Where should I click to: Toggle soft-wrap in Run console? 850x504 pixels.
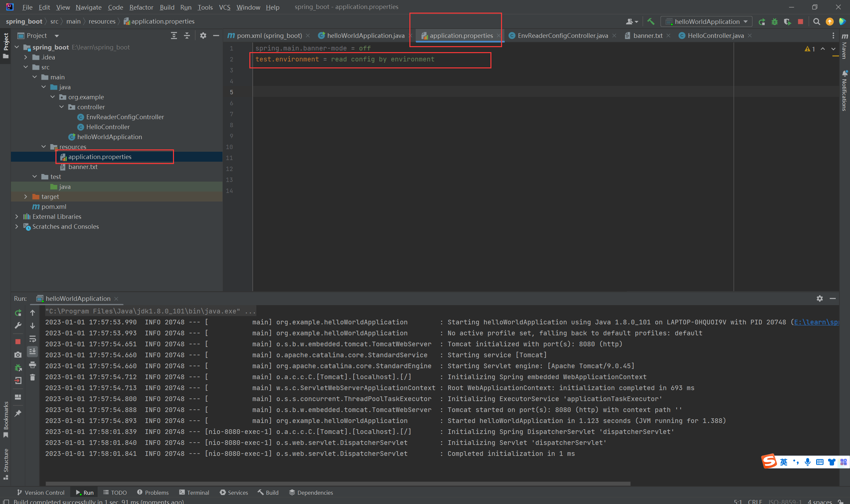[33, 339]
